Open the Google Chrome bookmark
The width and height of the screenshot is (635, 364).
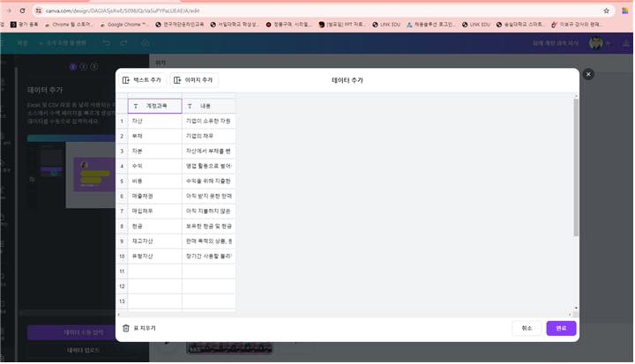[123, 25]
